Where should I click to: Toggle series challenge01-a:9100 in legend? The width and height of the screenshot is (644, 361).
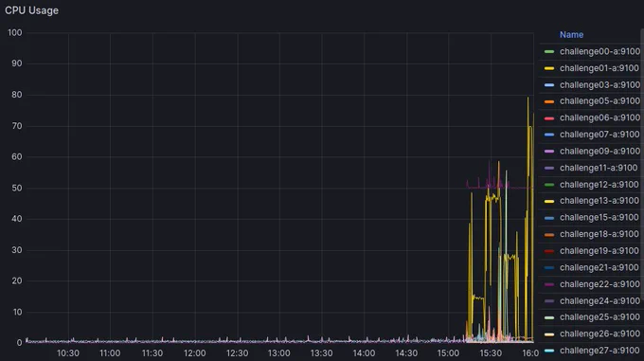(599, 68)
